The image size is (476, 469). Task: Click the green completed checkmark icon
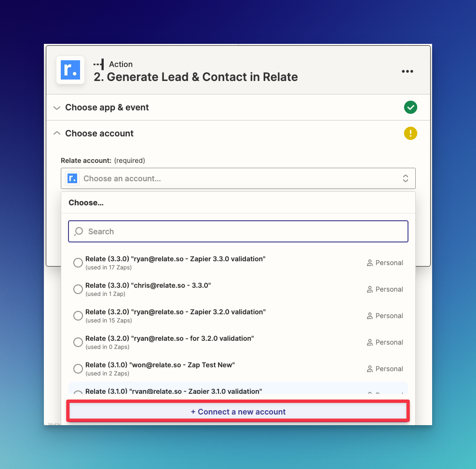[410, 107]
